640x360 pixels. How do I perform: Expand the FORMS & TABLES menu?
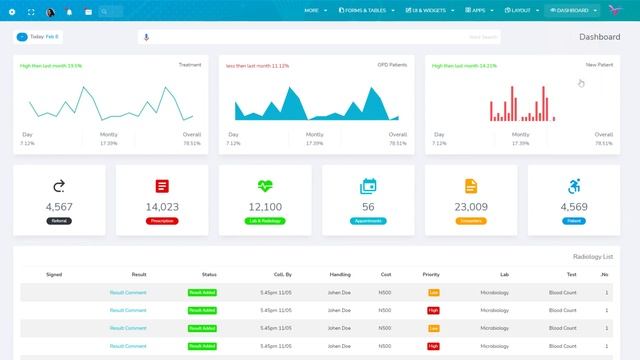(367, 10)
